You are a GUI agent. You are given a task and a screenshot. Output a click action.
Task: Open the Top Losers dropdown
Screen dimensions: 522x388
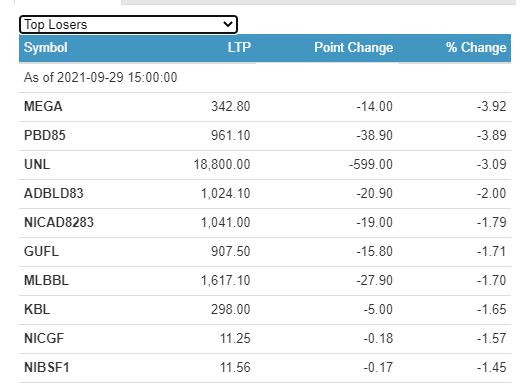click(128, 25)
